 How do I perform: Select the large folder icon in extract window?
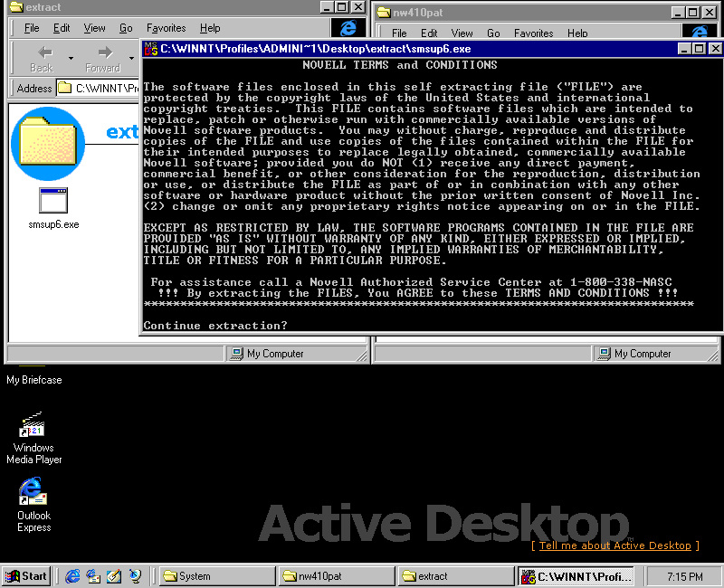pos(48,144)
